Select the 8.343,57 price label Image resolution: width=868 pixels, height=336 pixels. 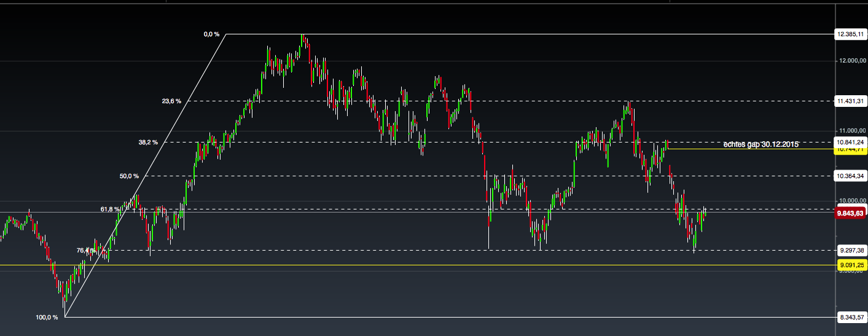(850, 317)
